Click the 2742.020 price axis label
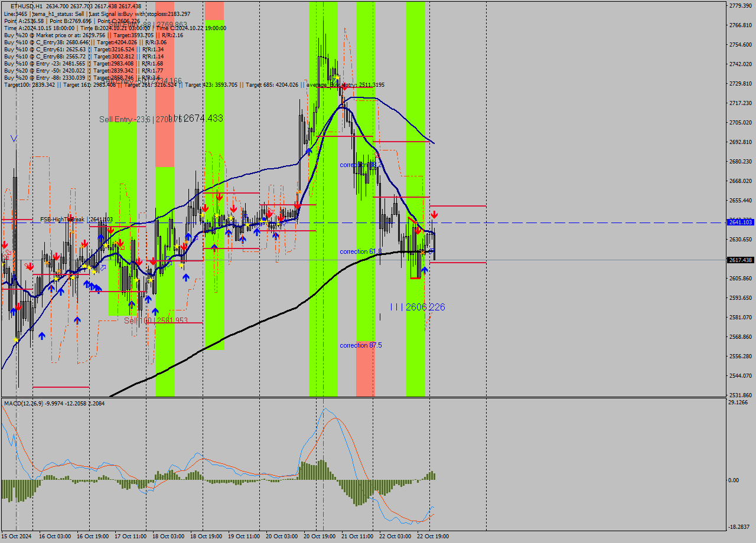 741,64
